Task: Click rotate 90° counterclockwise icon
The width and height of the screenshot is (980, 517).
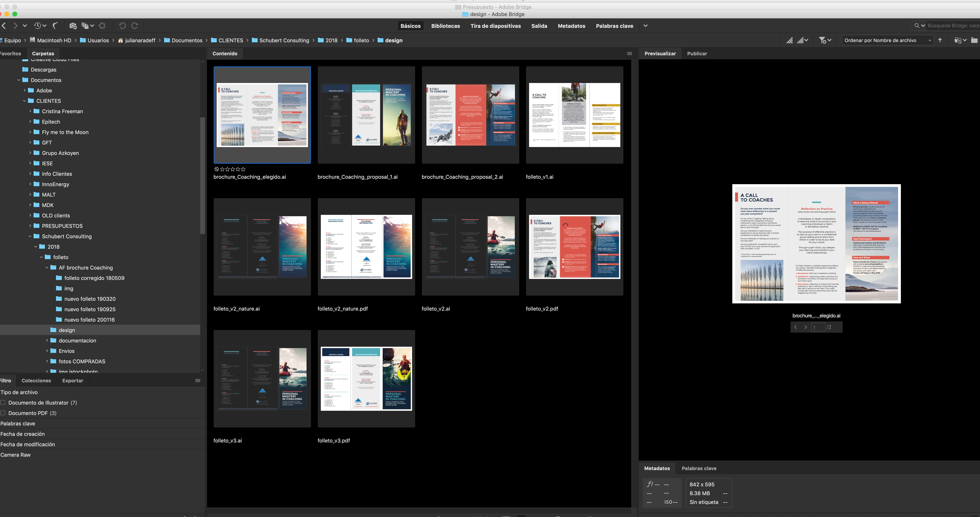Action: [122, 25]
